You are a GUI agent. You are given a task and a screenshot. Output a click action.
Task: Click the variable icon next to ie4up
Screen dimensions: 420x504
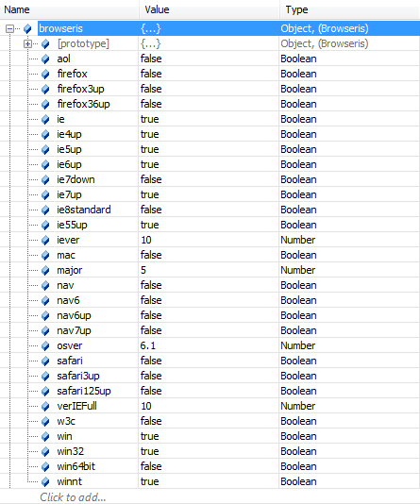(45, 135)
